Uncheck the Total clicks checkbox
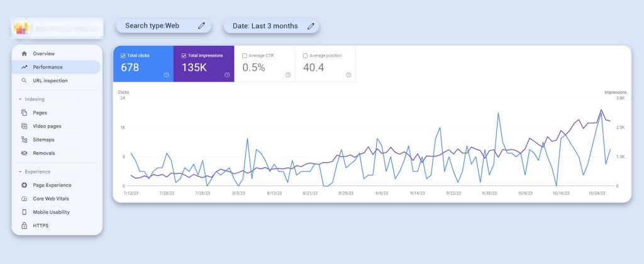Screen dimensions: 644x264 (x=123, y=55)
